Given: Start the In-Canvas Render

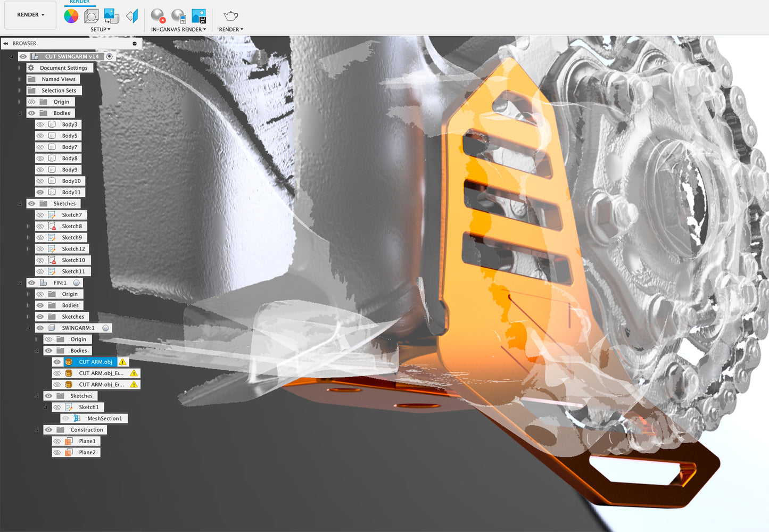Looking at the screenshot, I should (x=158, y=16).
